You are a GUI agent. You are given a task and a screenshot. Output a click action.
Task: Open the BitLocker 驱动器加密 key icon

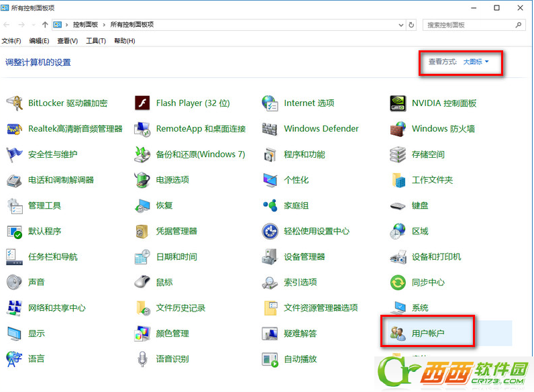click(14, 103)
